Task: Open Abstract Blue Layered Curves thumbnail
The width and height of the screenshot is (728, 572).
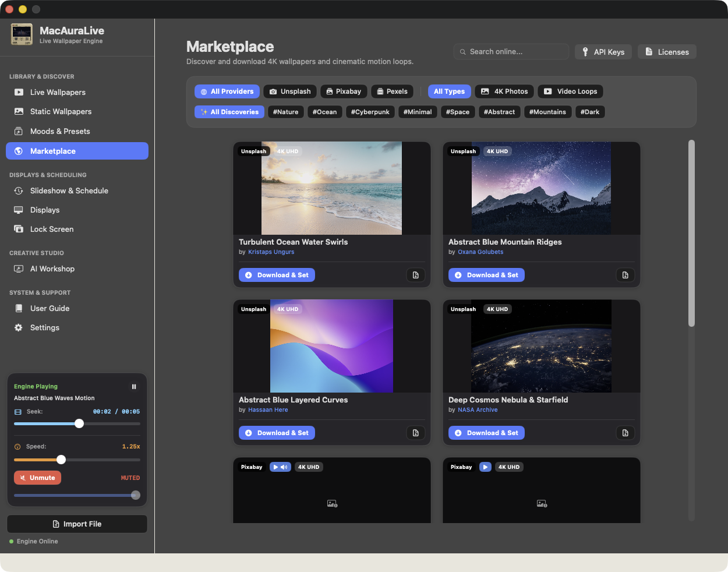Action: (x=332, y=346)
